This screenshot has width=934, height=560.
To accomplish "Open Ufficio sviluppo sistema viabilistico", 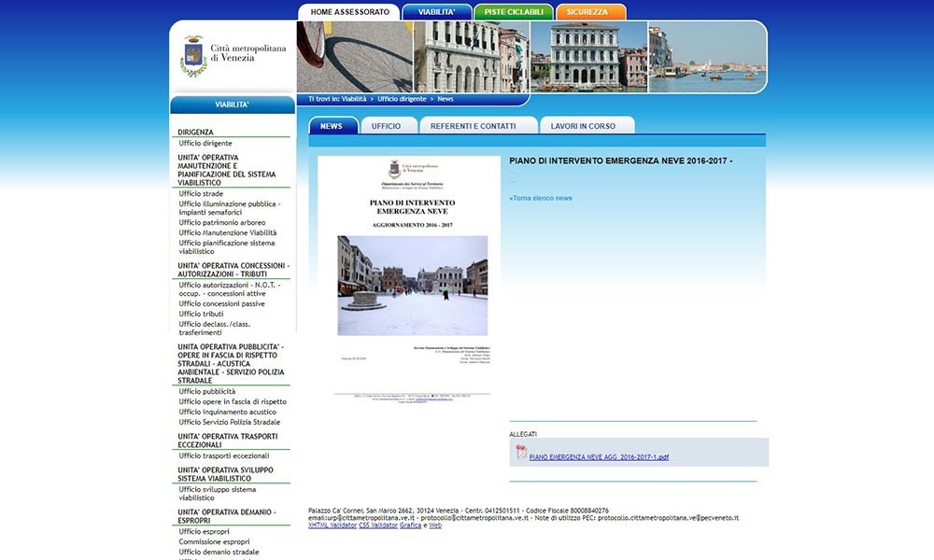I will click(x=218, y=494).
